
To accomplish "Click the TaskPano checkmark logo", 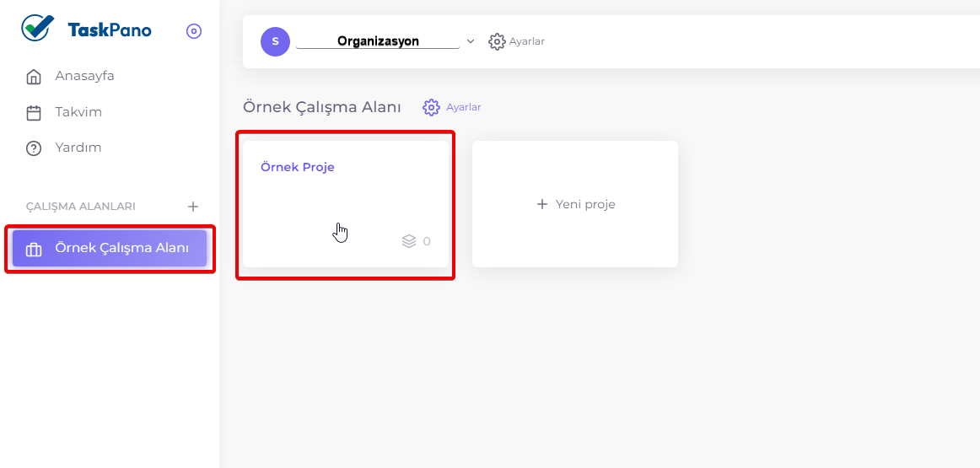I will click(x=37, y=29).
